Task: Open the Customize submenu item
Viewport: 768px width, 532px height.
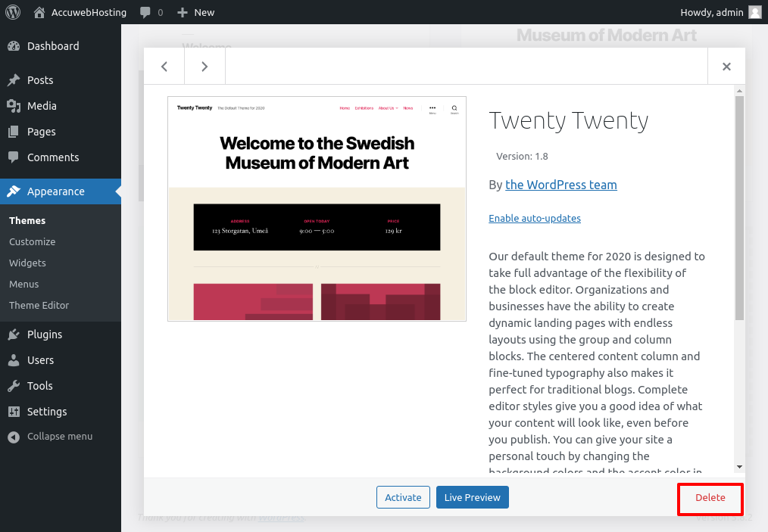Action: pyautogui.click(x=33, y=241)
